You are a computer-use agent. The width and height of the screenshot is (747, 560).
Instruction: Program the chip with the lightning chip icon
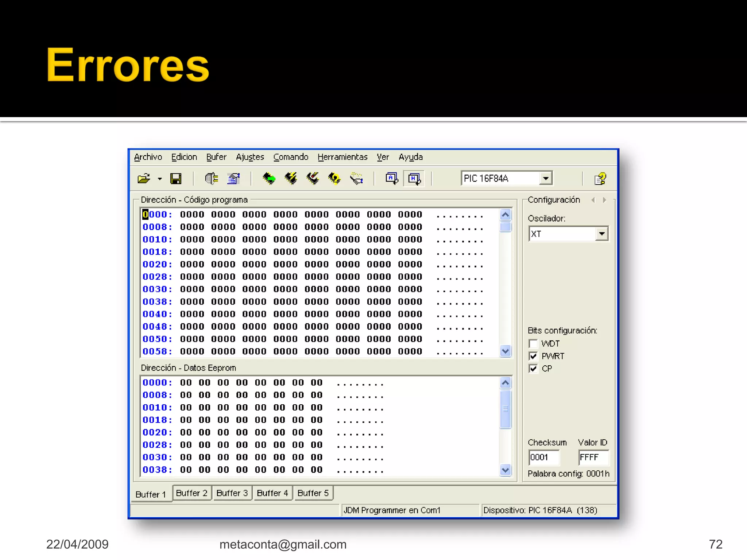[291, 179]
